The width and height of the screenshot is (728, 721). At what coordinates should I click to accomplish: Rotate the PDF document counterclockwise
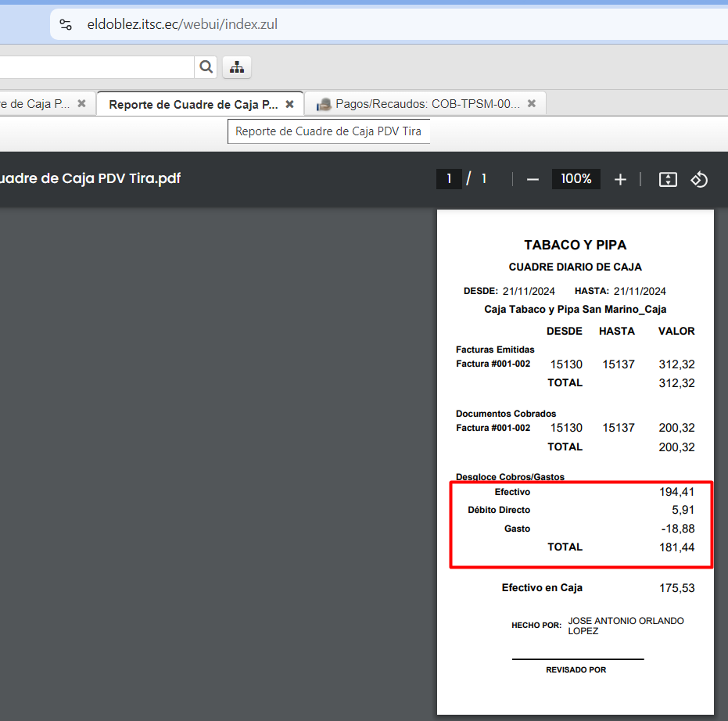click(x=699, y=179)
